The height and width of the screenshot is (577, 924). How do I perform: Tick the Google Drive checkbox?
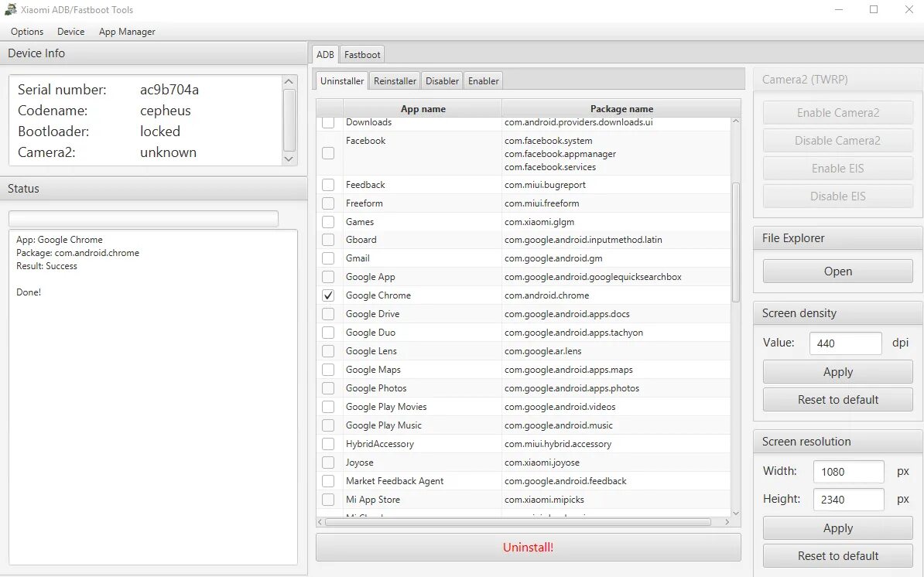click(x=328, y=314)
